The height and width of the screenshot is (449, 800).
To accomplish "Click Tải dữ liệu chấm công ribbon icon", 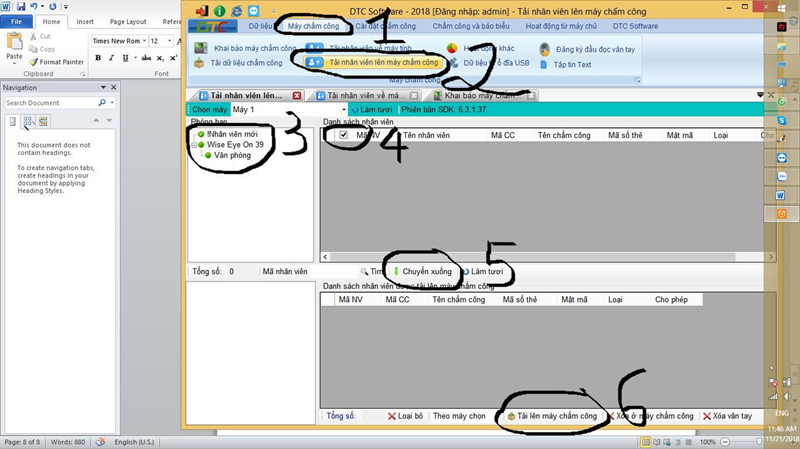I will 203,64.
